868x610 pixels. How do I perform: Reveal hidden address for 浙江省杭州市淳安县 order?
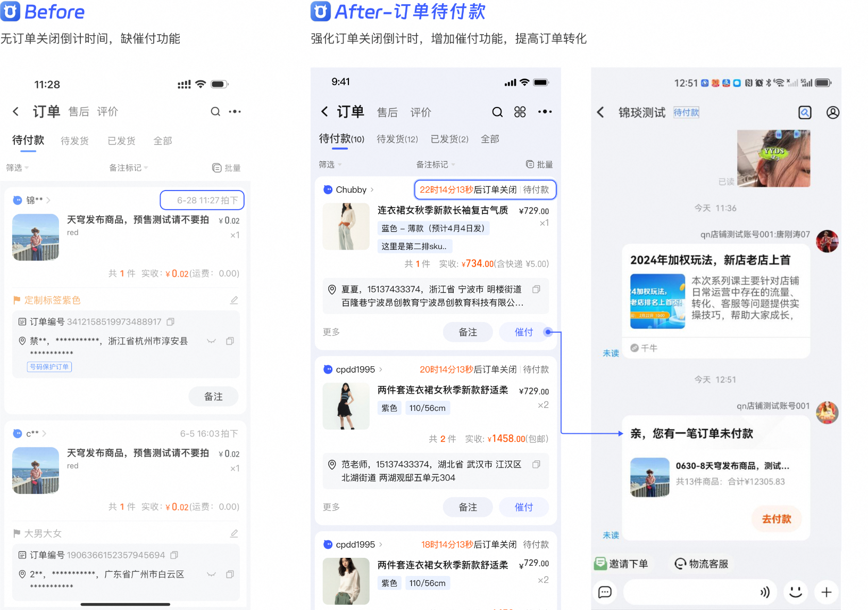pos(211,341)
